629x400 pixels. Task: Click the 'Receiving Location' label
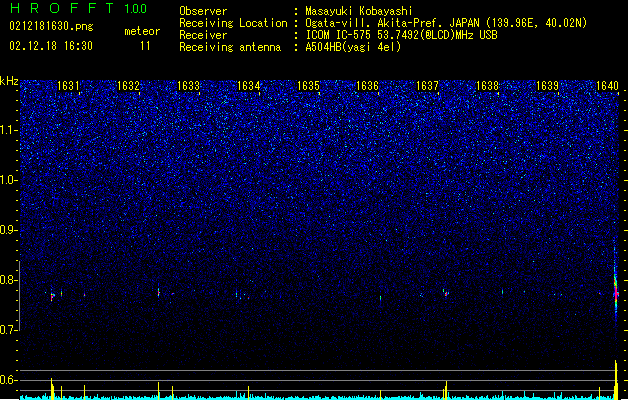click(x=233, y=23)
